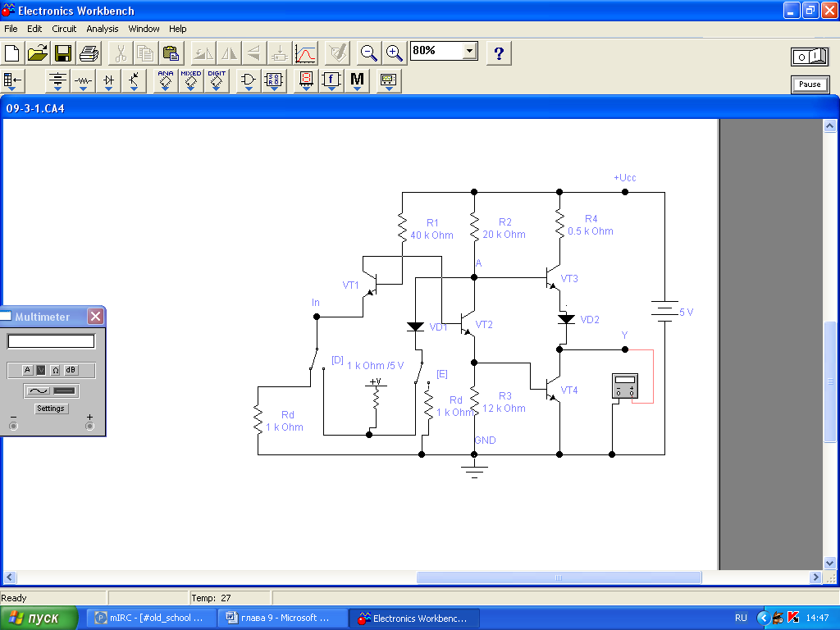
Task: Set multimeter to DC signal
Action: click(x=64, y=391)
